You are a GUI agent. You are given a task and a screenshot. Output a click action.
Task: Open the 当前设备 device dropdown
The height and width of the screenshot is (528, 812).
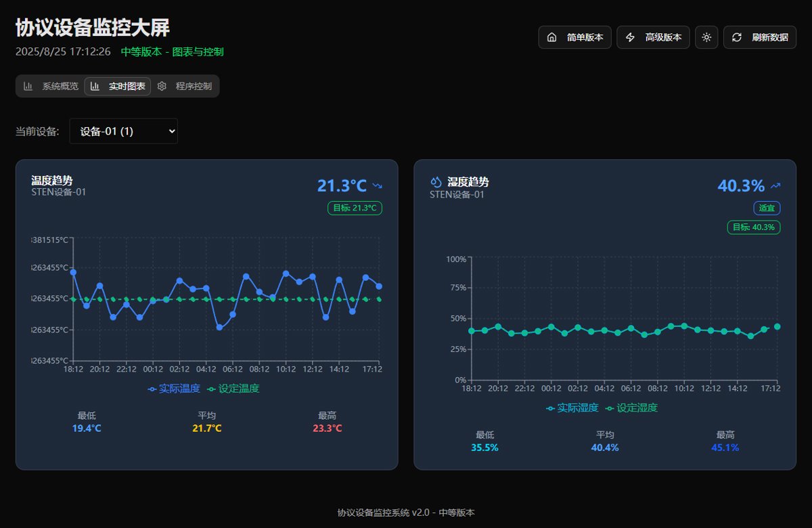pyautogui.click(x=123, y=131)
